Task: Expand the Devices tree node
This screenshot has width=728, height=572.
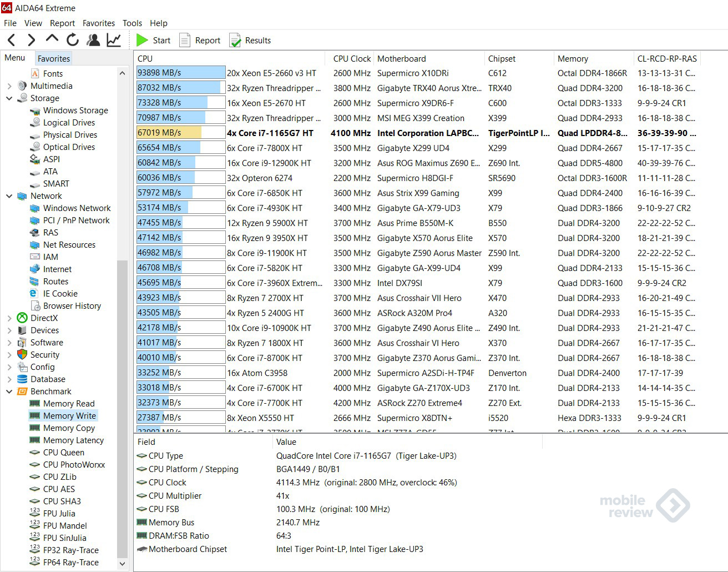Action: [9, 330]
